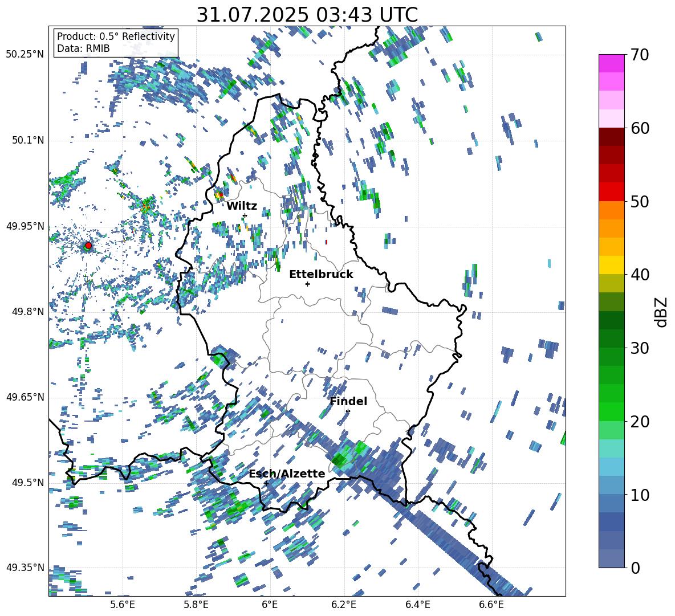
Task: Click the colorbar value 30
Action: coord(640,348)
